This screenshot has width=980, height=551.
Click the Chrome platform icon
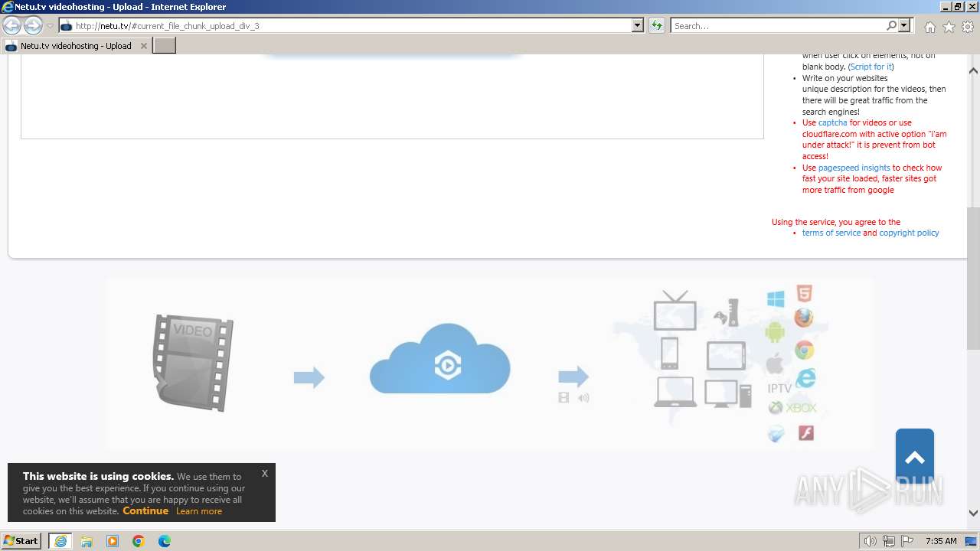(804, 350)
